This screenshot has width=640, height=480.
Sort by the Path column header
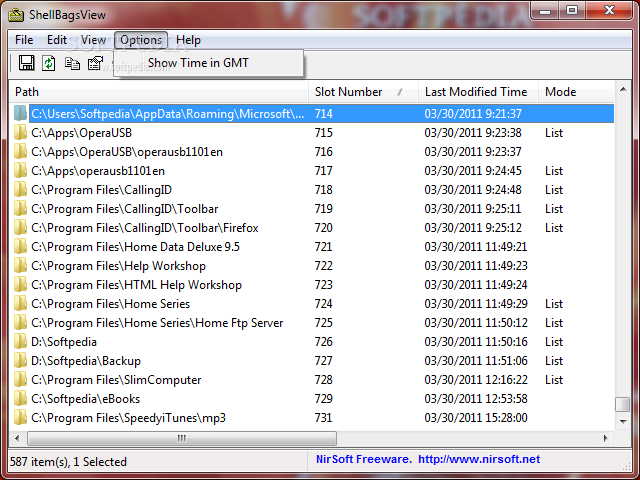tap(159, 92)
